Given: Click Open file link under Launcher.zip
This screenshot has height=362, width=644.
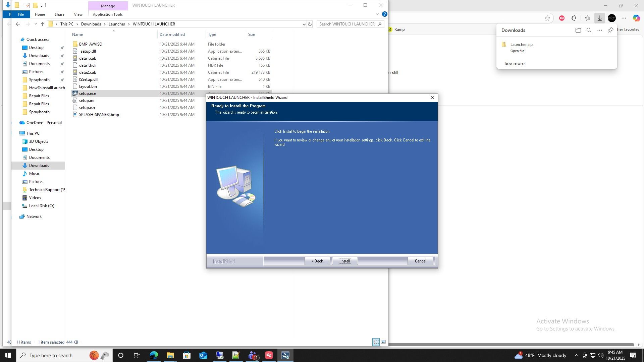Looking at the screenshot, I should (517, 51).
